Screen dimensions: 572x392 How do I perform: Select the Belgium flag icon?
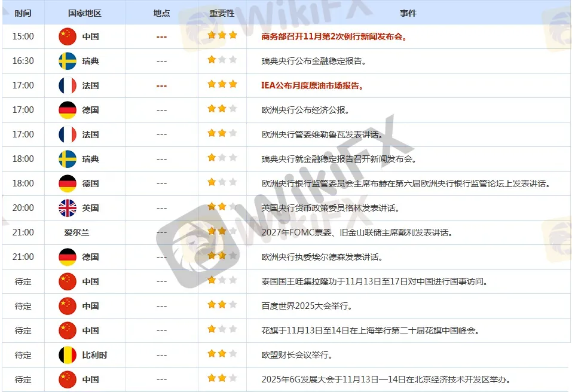coord(68,355)
